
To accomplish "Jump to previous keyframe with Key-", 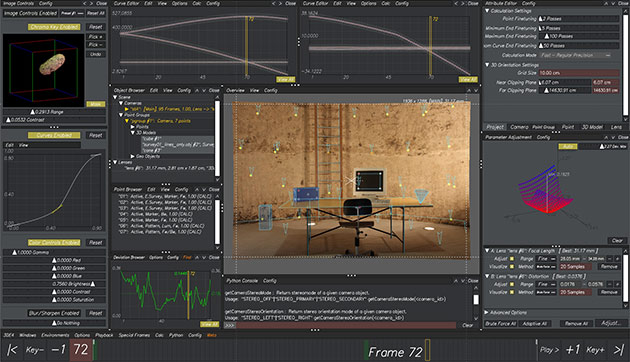I will (x=35, y=350).
